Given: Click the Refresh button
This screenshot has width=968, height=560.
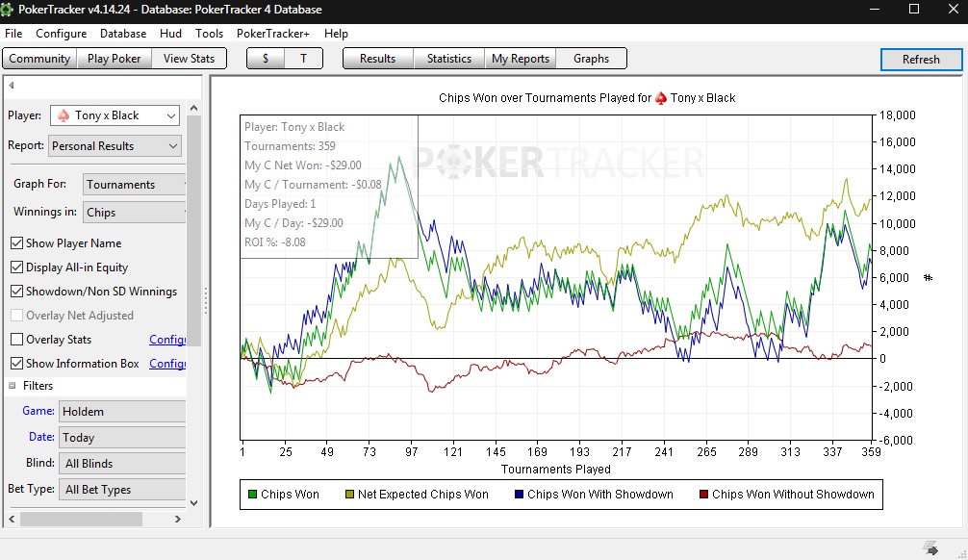Looking at the screenshot, I should click(x=921, y=60).
